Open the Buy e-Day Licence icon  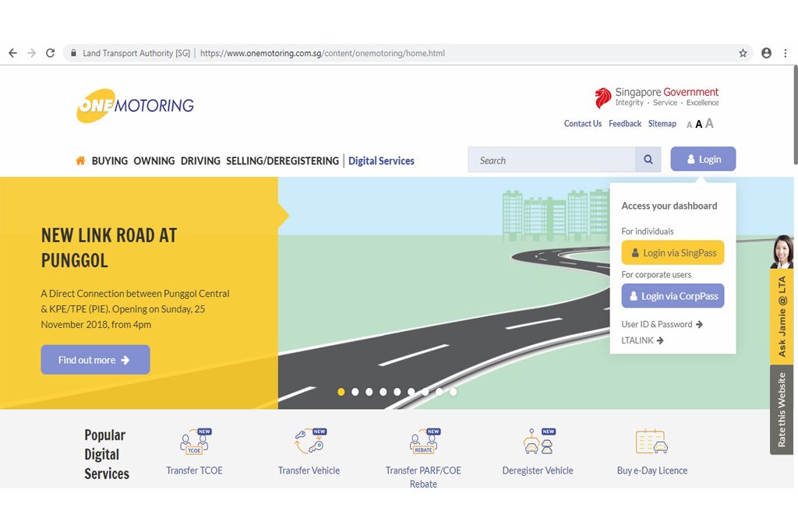[652, 442]
